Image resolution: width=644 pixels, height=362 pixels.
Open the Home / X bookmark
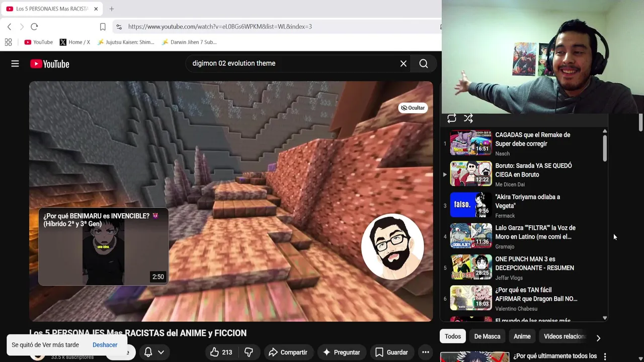pos(75,42)
